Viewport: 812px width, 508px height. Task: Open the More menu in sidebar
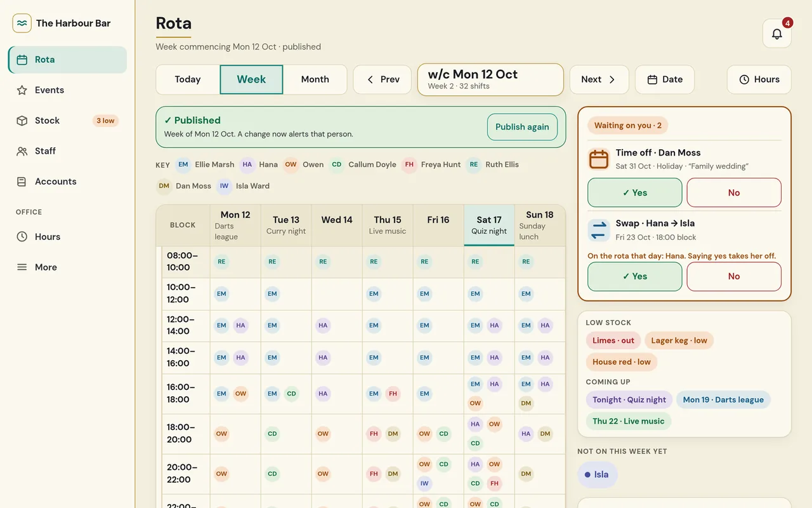[67, 267]
